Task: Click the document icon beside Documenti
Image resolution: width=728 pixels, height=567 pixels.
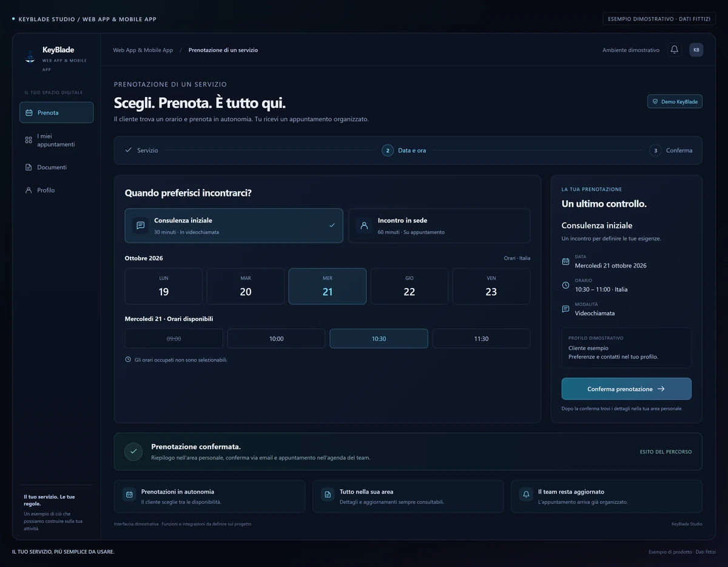Action: 29,167
